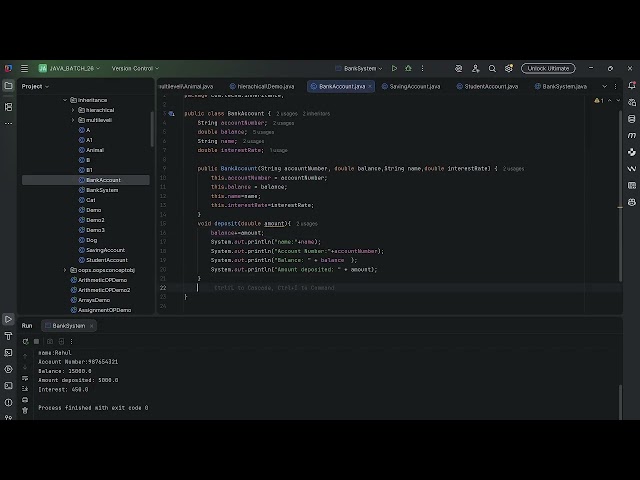The image size is (640, 480).
Task: Open the Maven tool window
Action: (631, 136)
